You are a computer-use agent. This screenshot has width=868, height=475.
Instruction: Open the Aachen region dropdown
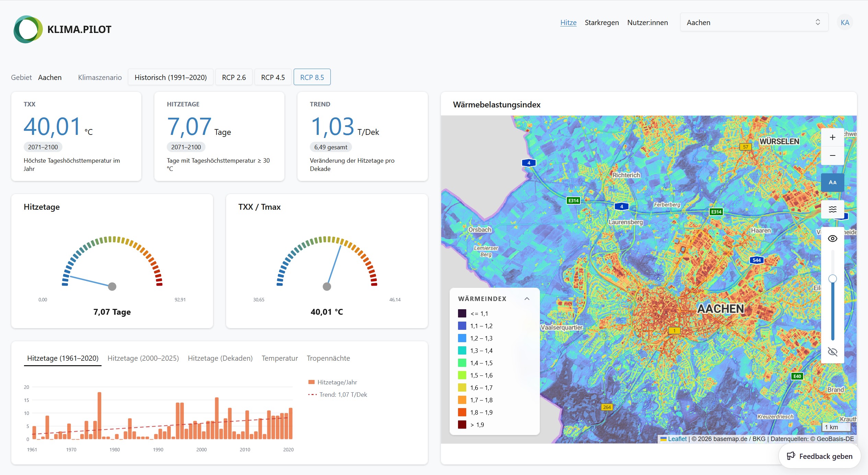coord(754,22)
